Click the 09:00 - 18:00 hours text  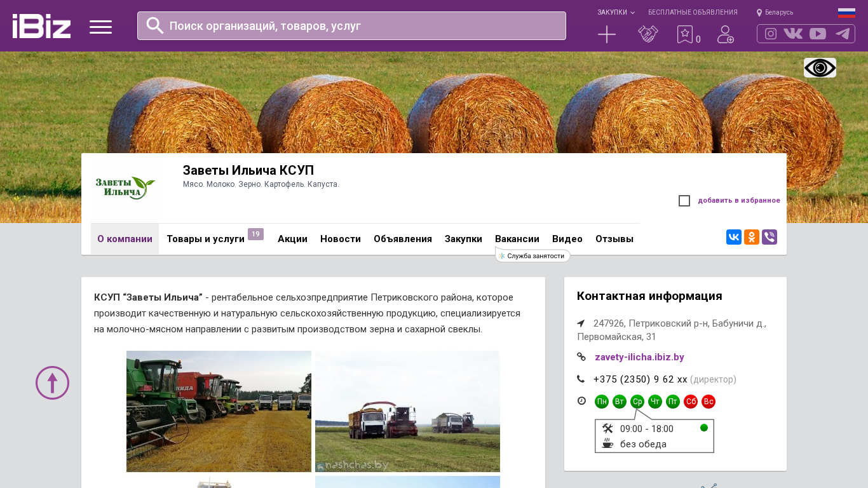pyautogui.click(x=647, y=429)
